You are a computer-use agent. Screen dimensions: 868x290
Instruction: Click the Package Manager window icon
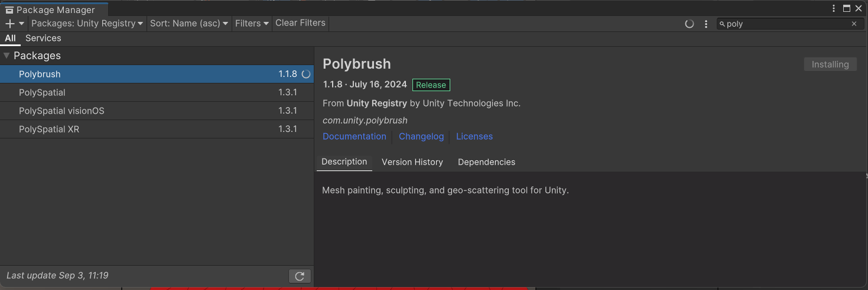tap(9, 9)
